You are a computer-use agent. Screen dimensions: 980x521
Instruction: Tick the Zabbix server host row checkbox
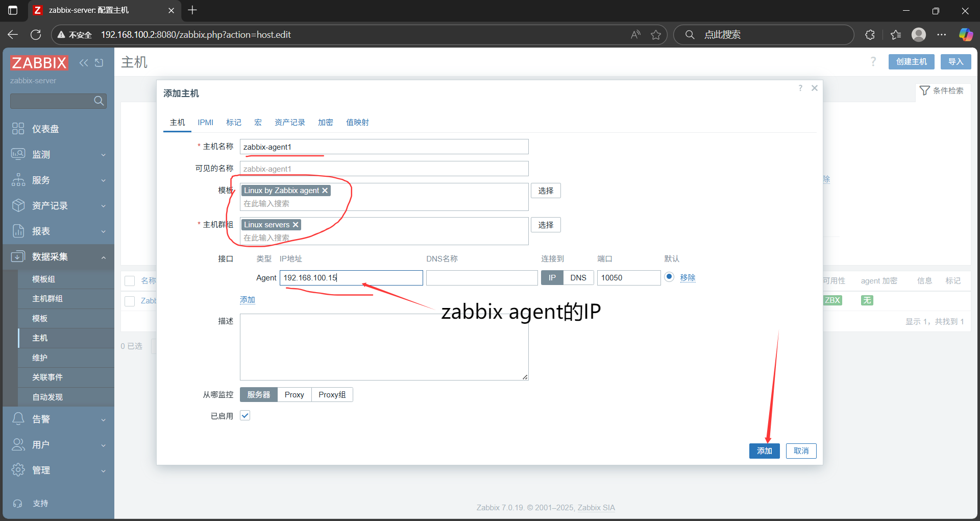coord(130,301)
